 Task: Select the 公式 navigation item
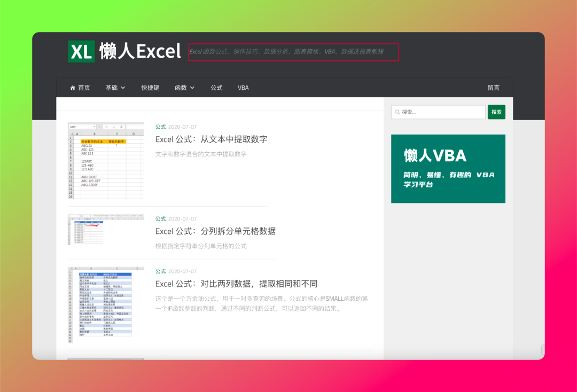[216, 88]
